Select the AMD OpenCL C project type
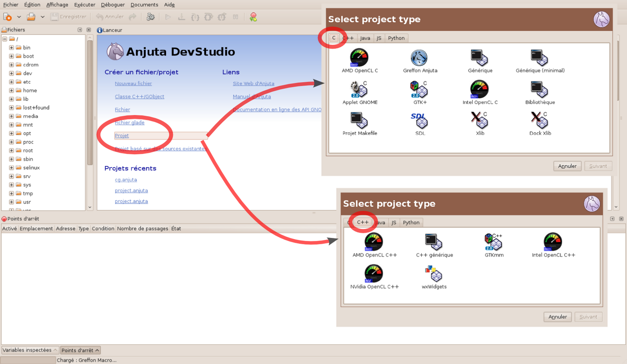The width and height of the screenshot is (627, 364). (x=360, y=61)
